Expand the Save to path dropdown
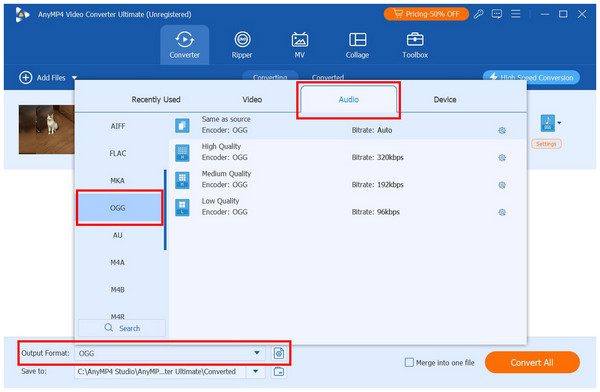 [256, 371]
